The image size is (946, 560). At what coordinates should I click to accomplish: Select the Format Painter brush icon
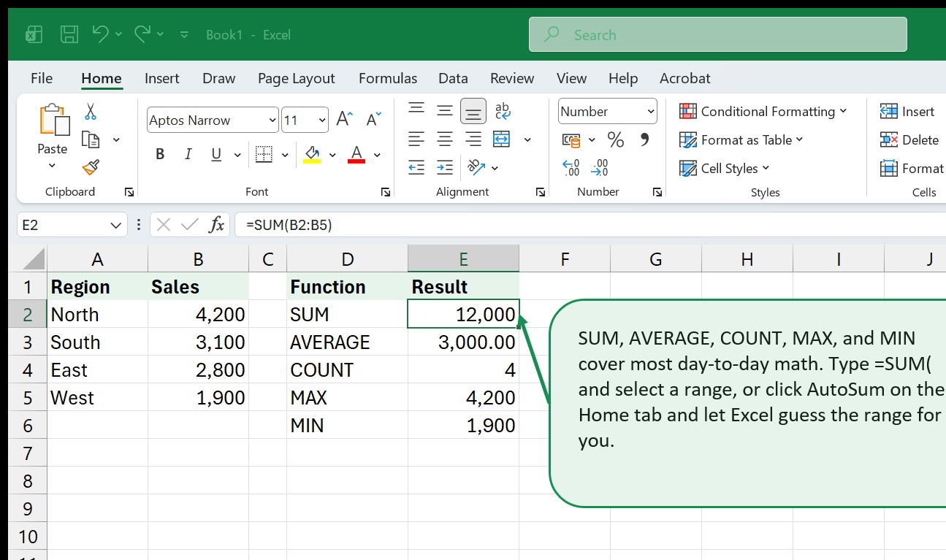pos(91,168)
